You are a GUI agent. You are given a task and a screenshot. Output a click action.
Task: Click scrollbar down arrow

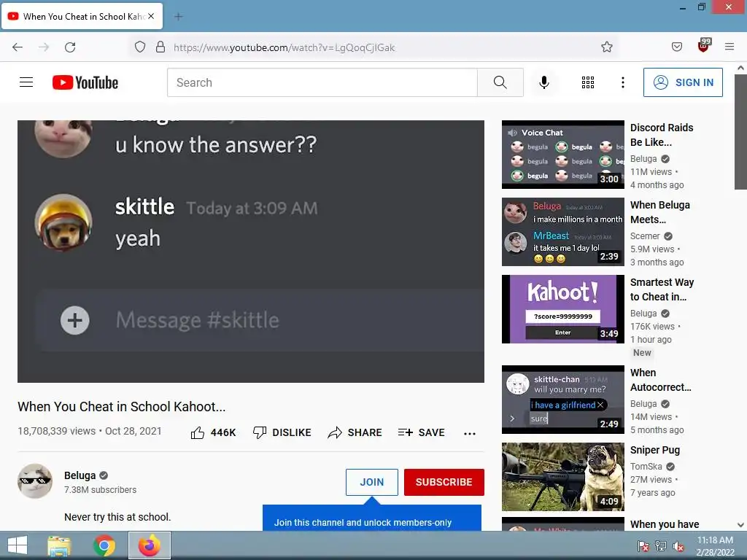740,525
